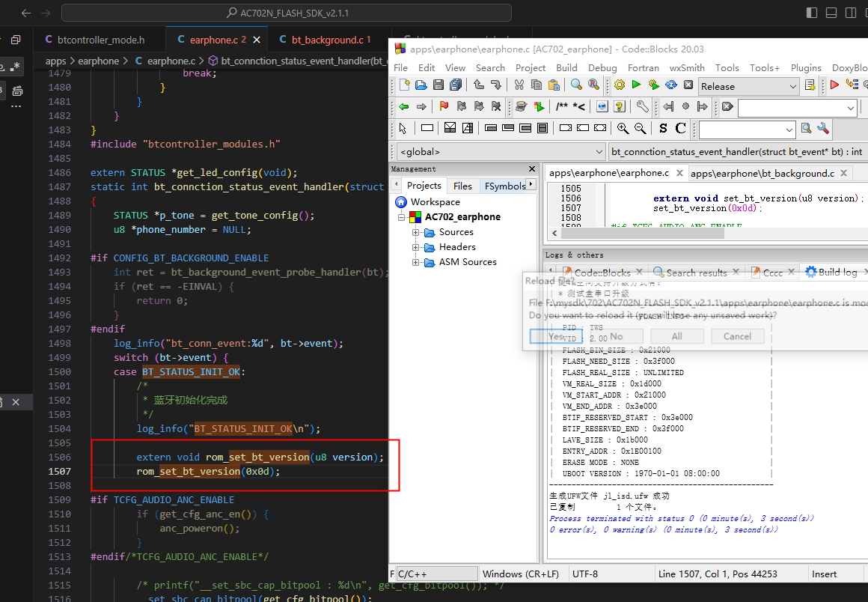Start debugging with the red arrow icon

coord(835,85)
